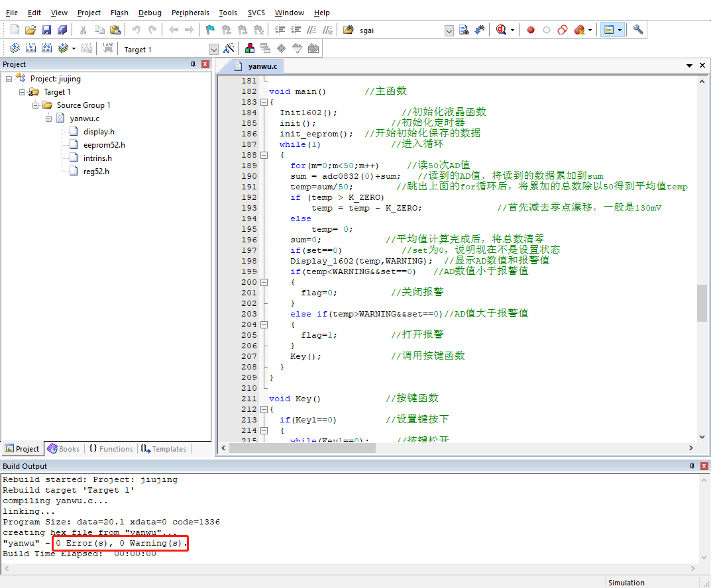Navigate forwards arrow icon

[x=189, y=30]
